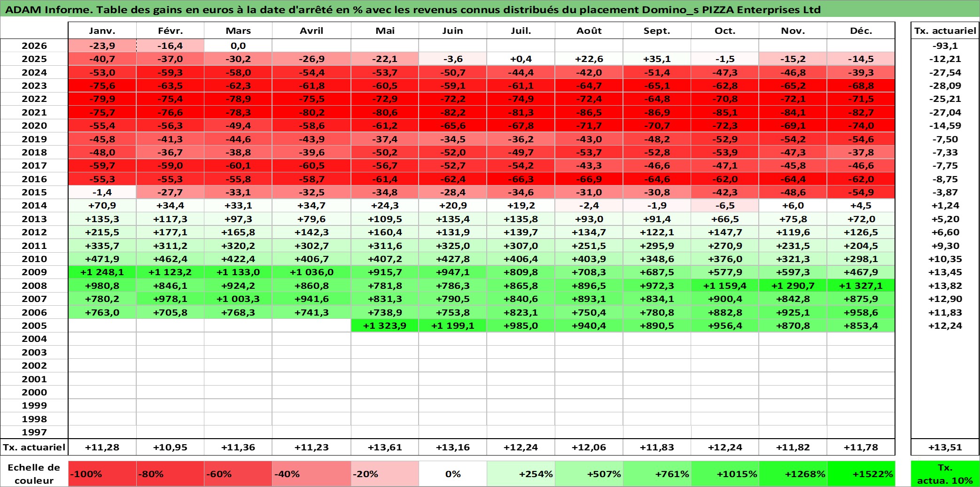Click the +1522% green color scale swatch
Image resolution: width=980 pixels, height=487 pixels.
pyautogui.click(x=861, y=474)
